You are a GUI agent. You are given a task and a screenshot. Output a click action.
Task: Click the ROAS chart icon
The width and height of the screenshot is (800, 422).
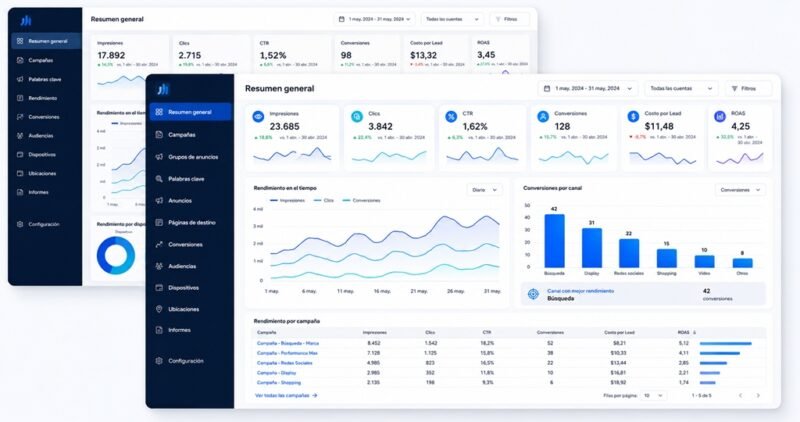(720, 116)
